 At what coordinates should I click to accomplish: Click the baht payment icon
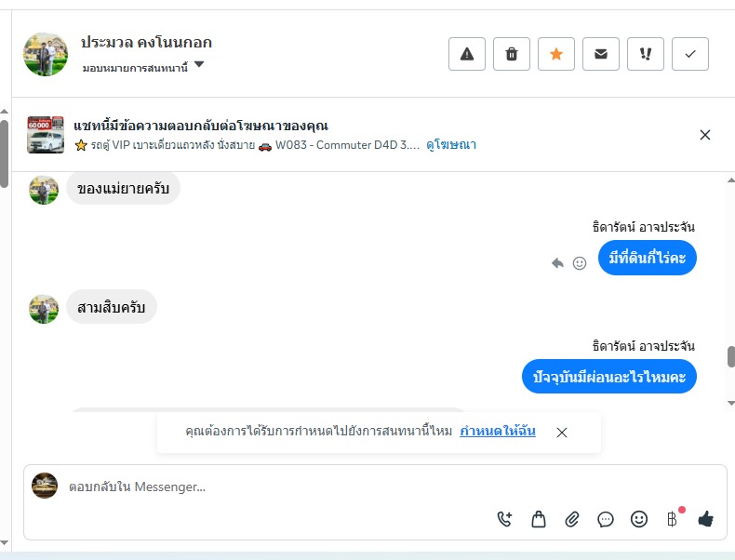point(672,519)
